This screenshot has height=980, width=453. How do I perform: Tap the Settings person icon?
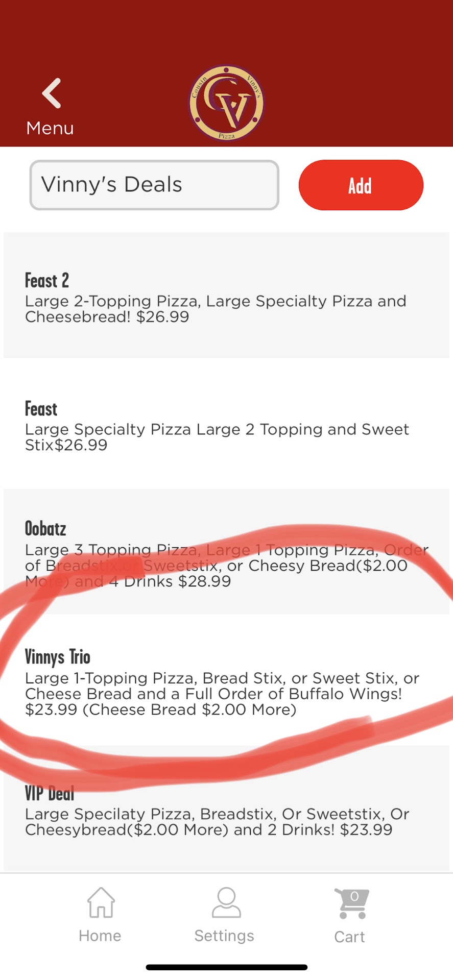pos(225,902)
